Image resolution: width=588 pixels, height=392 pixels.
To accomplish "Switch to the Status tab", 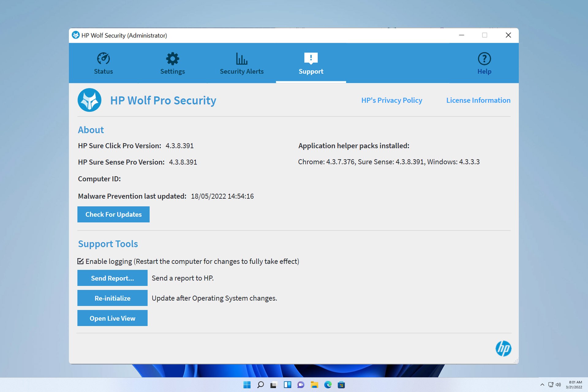I will click(x=103, y=63).
